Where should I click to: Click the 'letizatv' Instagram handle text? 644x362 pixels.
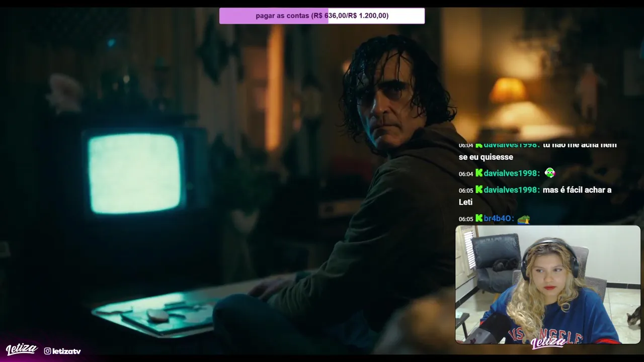click(66, 351)
